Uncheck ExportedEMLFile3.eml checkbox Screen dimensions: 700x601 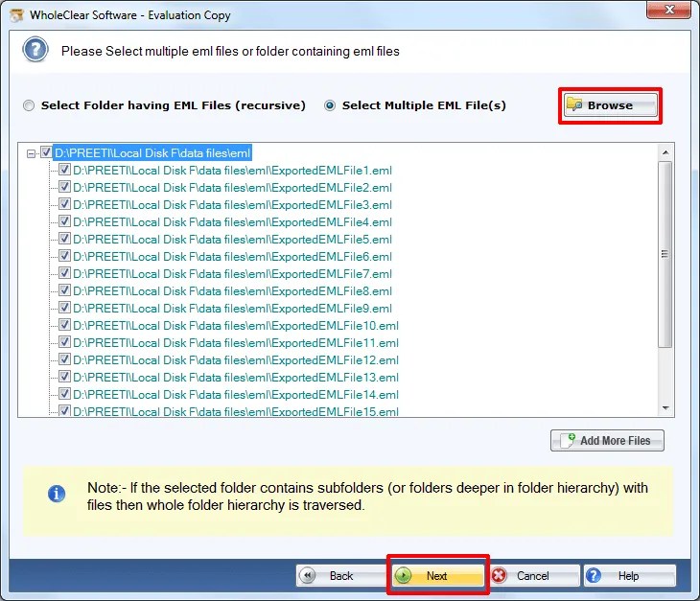(x=65, y=204)
